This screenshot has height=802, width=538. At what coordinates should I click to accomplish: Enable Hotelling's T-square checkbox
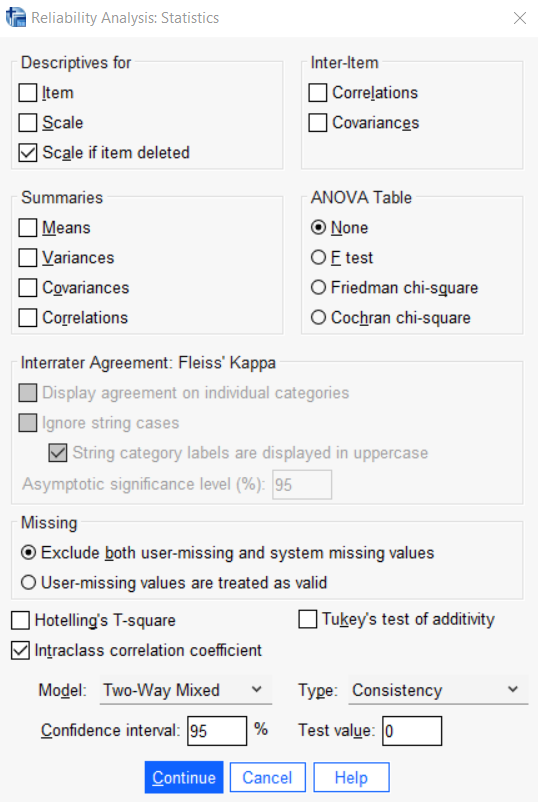[x=20, y=620]
